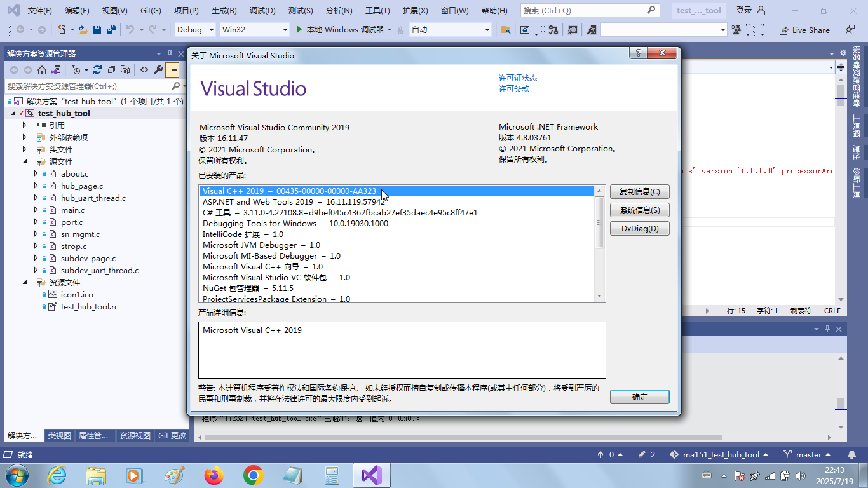Click the notifications bell in status bar
Image resolution: width=868 pixels, height=488 pixels.
[x=851, y=454]
